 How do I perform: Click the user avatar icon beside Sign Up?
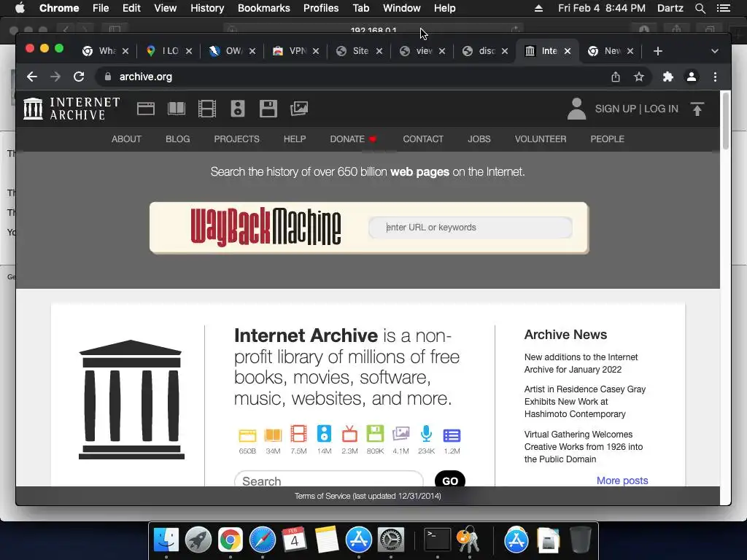[576, 109]
